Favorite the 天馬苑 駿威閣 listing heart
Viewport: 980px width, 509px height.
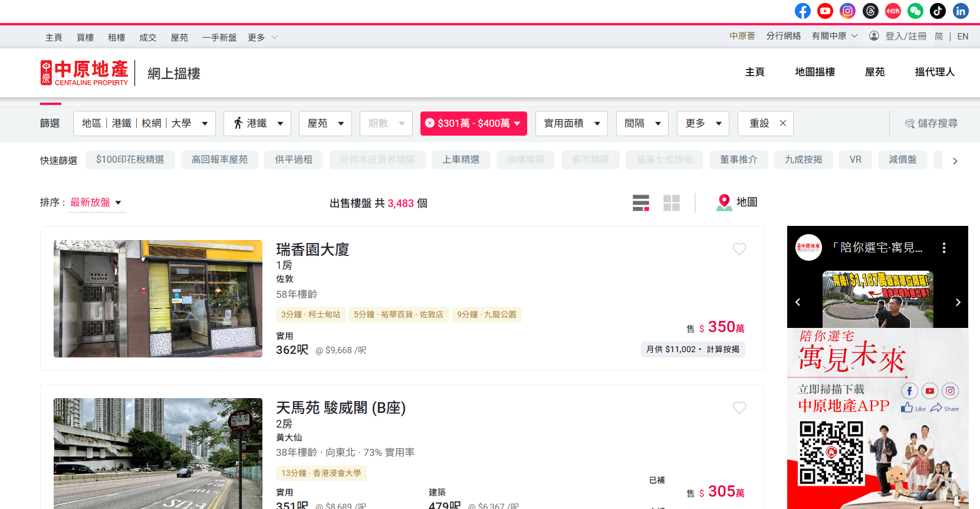(x=739, y=408)
